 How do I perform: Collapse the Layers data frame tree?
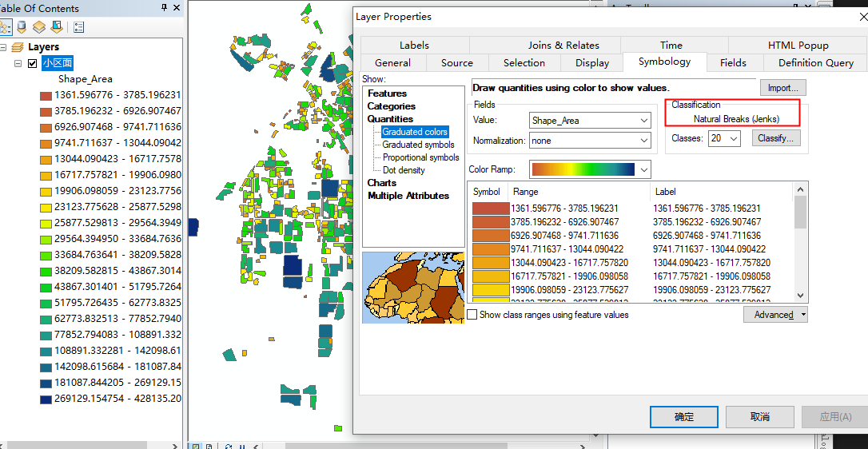pyautogui.click(x=3, y=47)
